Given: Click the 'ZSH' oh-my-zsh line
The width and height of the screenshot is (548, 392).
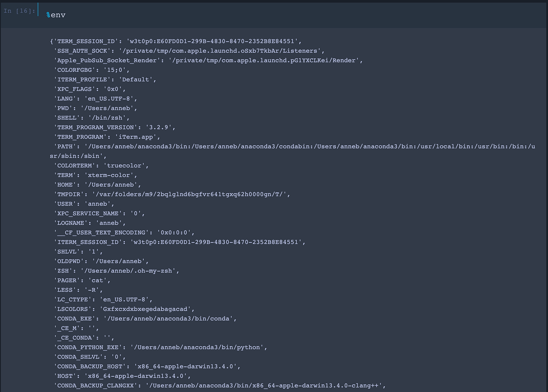Looking at the screenshot, I should tap(117, 271).
